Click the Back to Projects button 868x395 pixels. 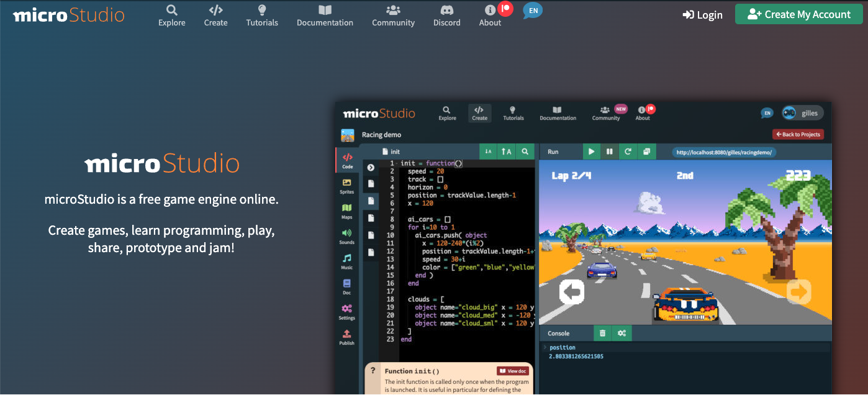(x=798, y=134)
